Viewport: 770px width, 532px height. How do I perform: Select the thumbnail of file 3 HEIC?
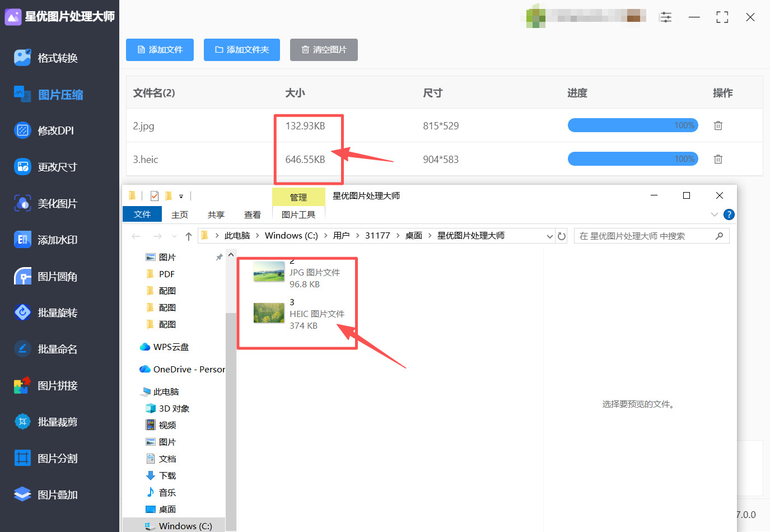click(269, 314)
